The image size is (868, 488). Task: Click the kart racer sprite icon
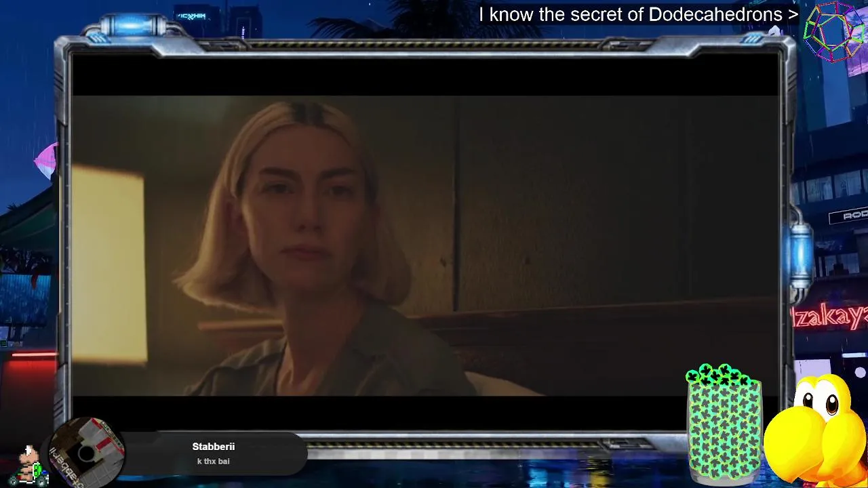tap(28, 466)
